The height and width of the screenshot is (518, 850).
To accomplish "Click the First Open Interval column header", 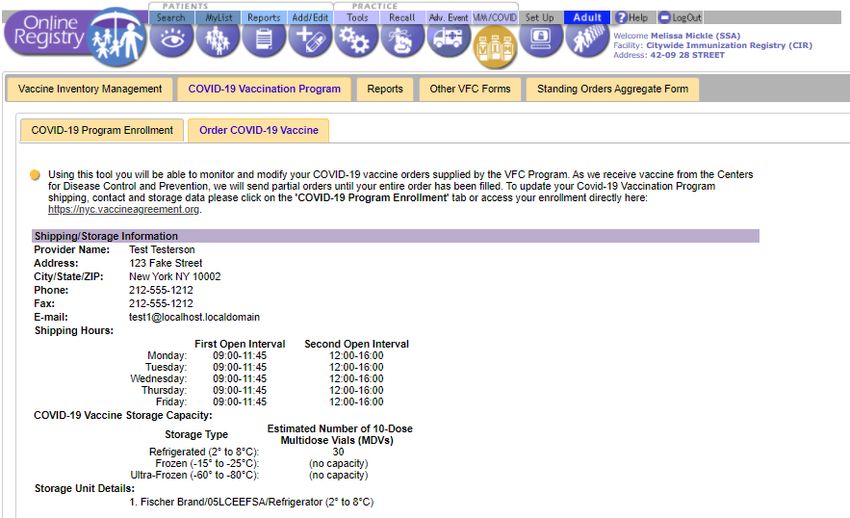I will [240, 344].
